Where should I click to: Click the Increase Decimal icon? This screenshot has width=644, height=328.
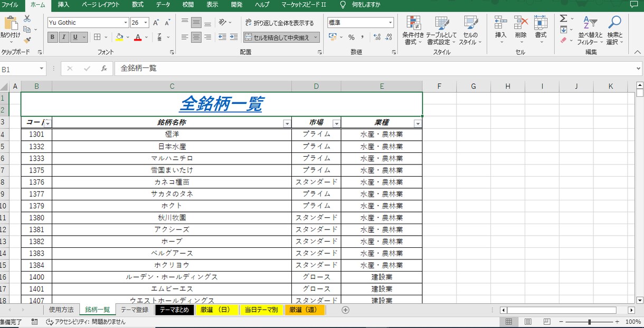tap(377, 37)
